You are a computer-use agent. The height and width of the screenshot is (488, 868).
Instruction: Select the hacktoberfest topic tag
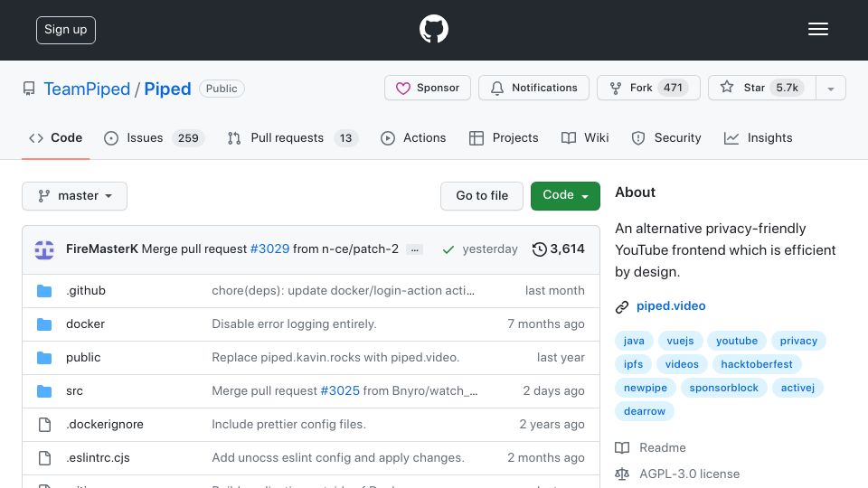[x=756, y=364]
